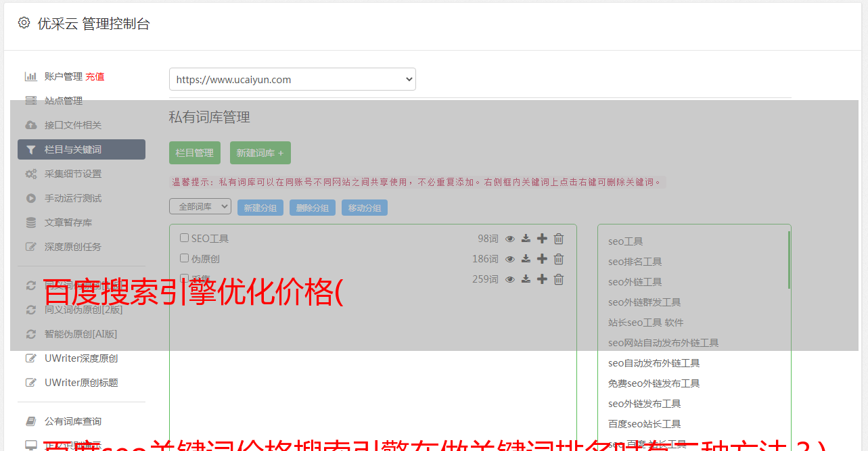Select keyword 百度seo站长工具 in the right list
The height and width of the screenshot is (451, 868).
click(645, 424)
